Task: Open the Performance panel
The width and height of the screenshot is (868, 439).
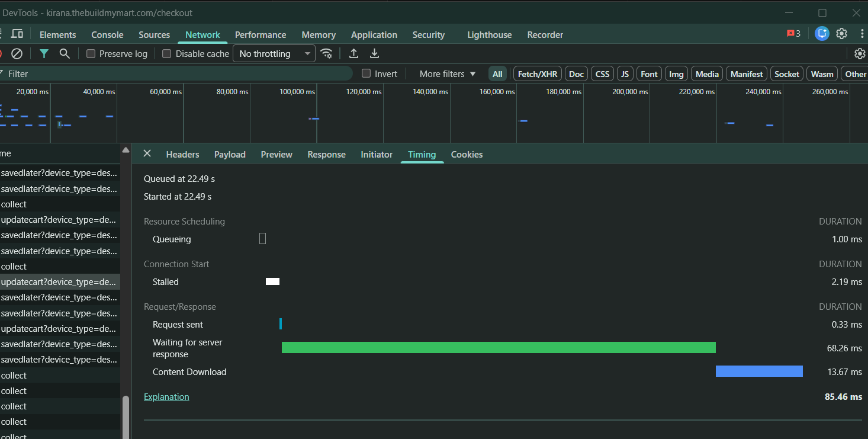Action: 261,34
